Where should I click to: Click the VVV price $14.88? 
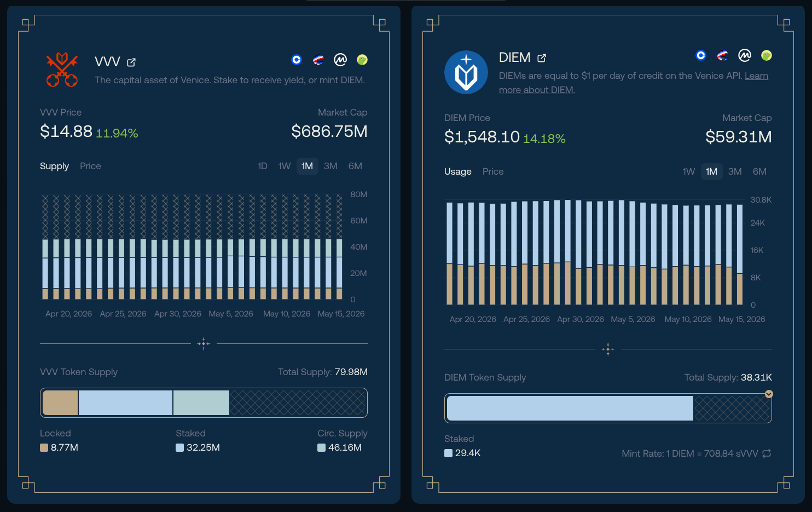[x=66, y=131]
